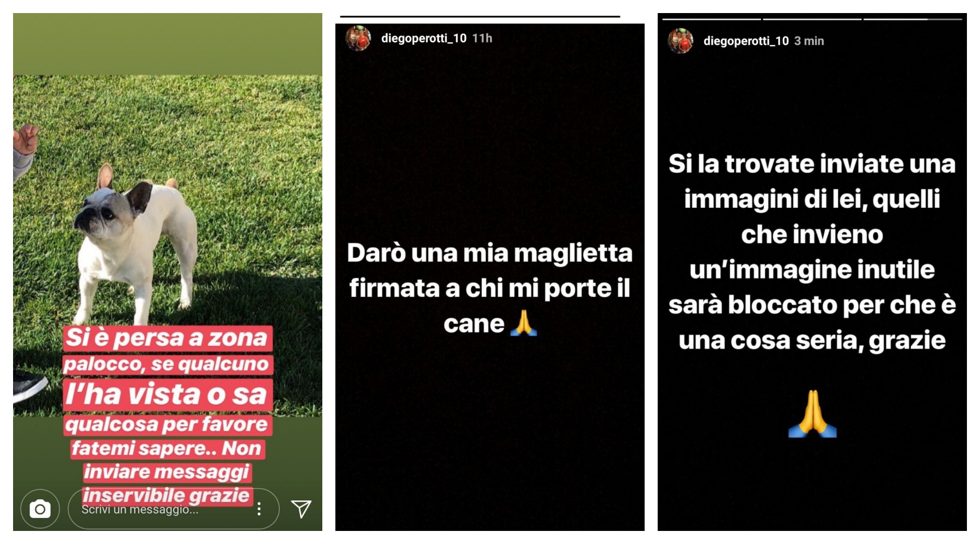The width and height of the screenshot is (980, 544).
Task: Tap the 'Si è persa a zona' text sticker
Action: click(x=167, y=338)
